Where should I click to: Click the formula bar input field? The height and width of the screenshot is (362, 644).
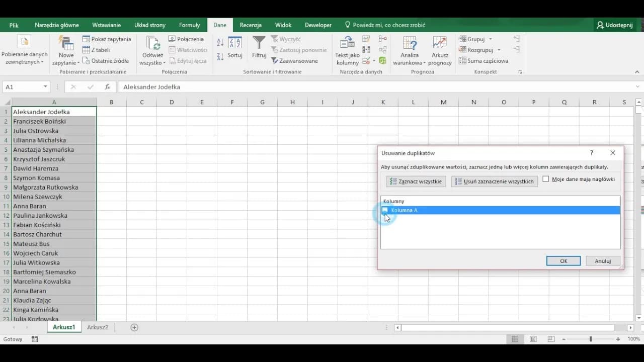(352, 87)
